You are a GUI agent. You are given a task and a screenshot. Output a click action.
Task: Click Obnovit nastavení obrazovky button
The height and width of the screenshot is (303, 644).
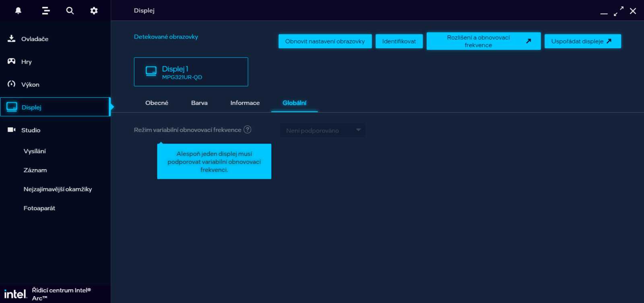point(325,41)
